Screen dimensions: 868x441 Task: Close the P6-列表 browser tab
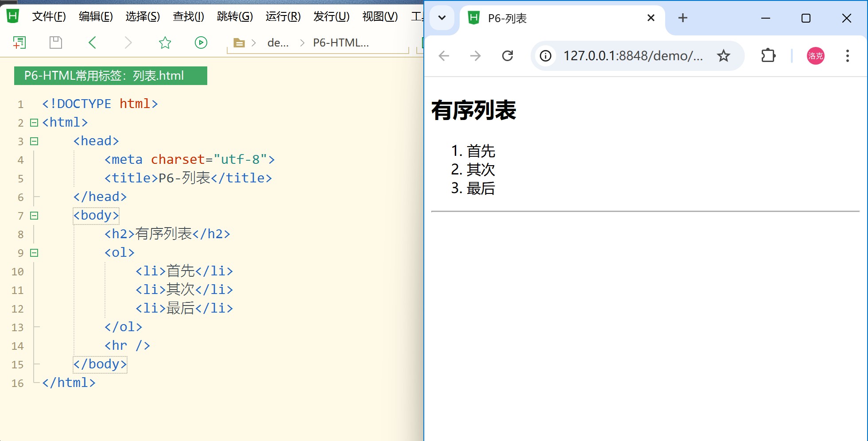click(651, 18)
